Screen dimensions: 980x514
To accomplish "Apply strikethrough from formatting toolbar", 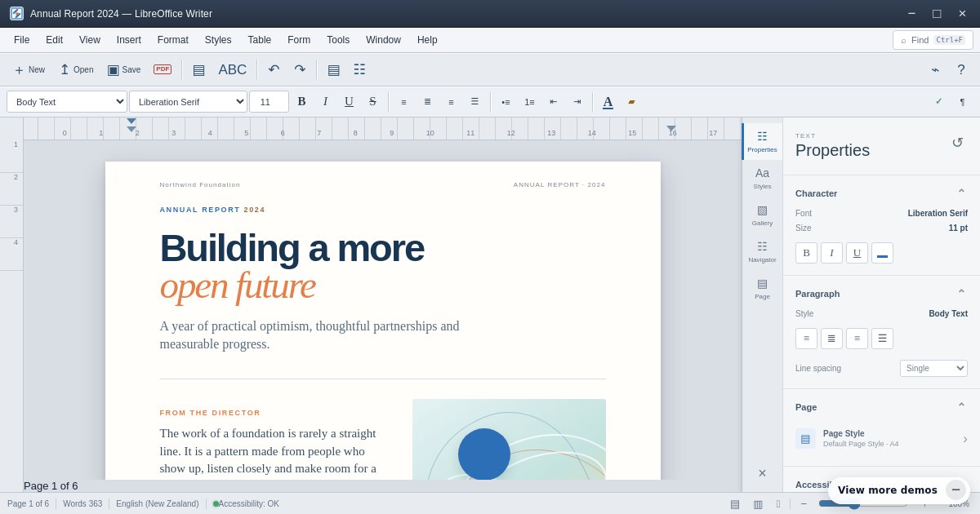I will tap(372, 102).
